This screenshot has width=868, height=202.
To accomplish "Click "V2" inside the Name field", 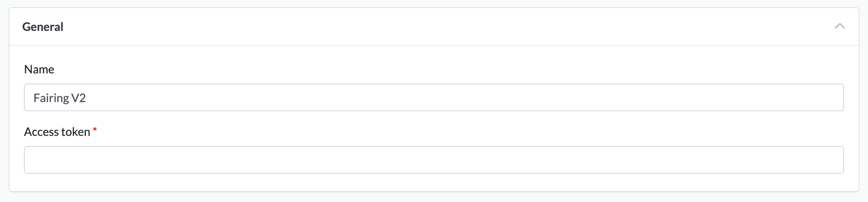I will tap(78, 98).
